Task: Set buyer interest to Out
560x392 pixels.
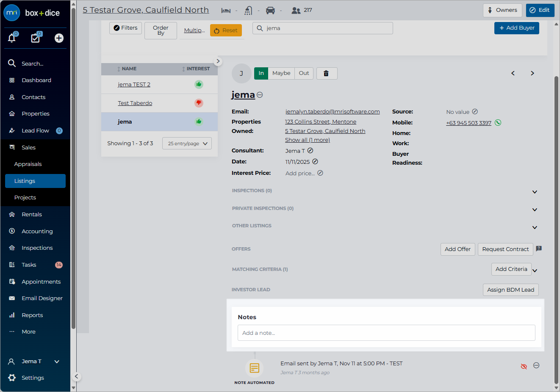Action: click(x=304, y=73)
